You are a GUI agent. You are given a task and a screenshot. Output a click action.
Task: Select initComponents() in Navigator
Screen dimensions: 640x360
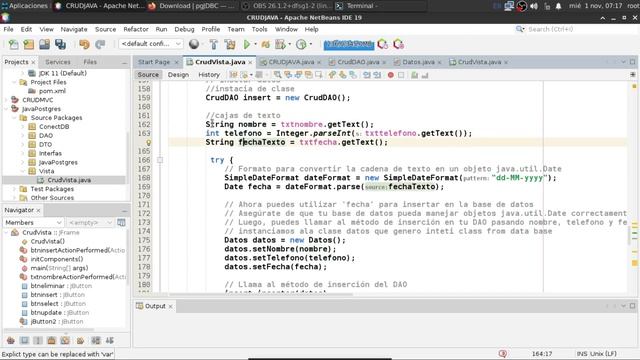pyautogui.click(x=57, y=259)
